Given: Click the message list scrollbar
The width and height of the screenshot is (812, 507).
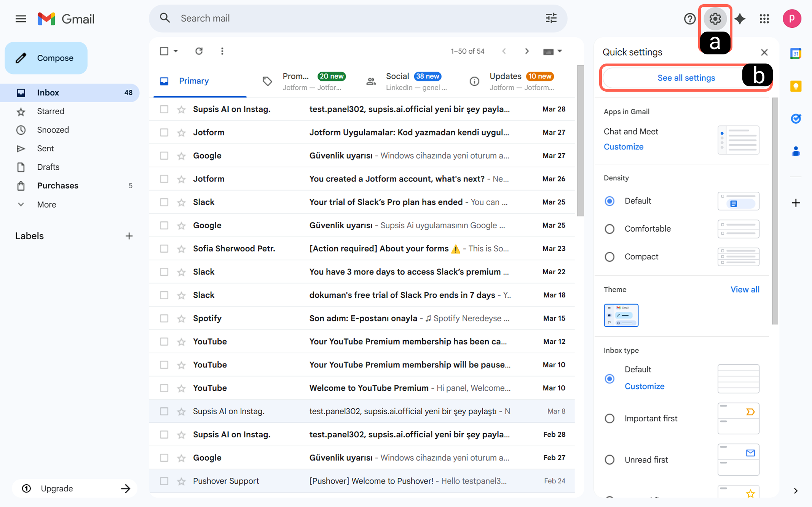Looking at the screenshot, I should (580, 141).
